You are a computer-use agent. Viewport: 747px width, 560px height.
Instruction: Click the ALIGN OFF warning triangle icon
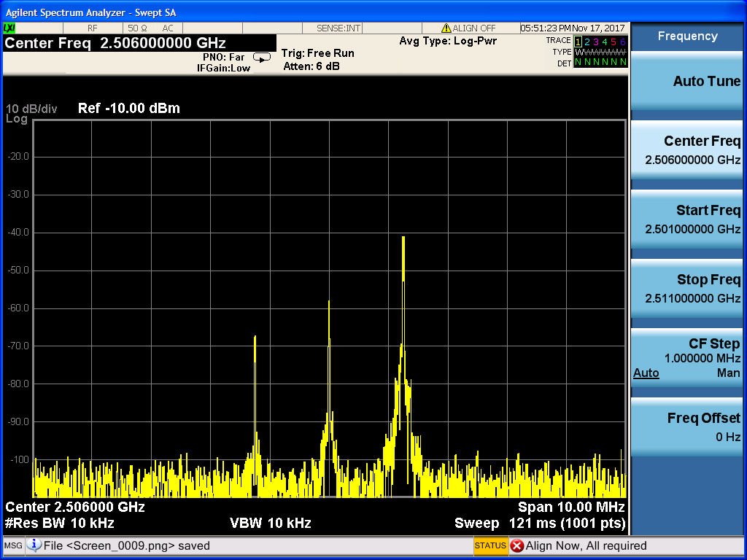point(446,28)
